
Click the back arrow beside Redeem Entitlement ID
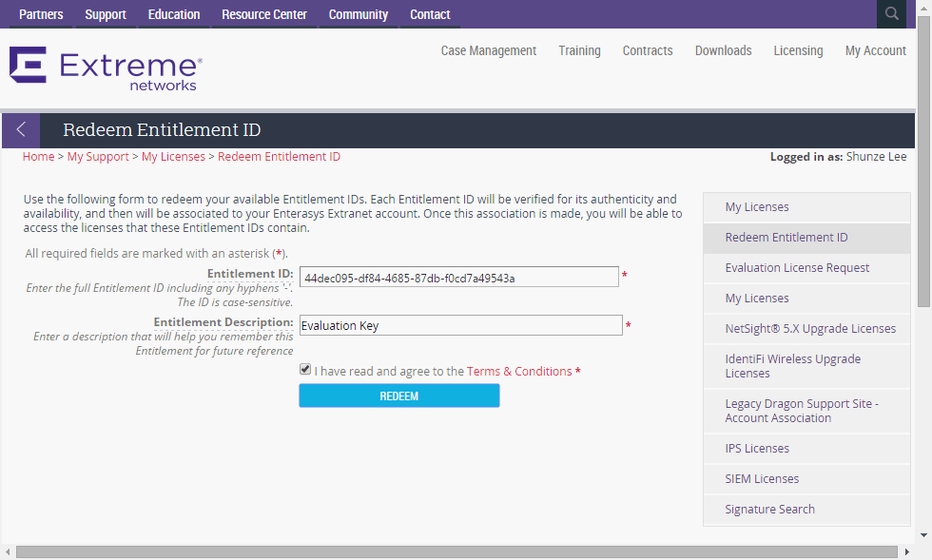pyautogui.click(x=21, y=129)
